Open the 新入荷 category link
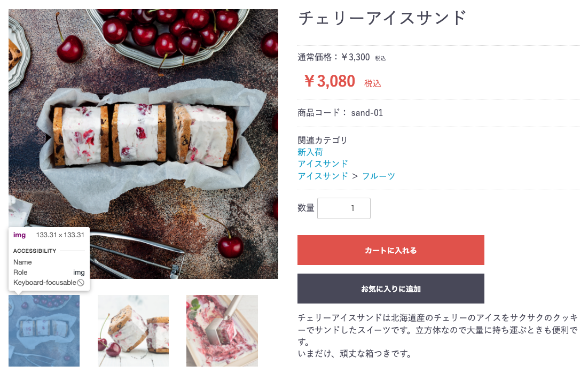This screenshot has width=588, height=381. tap(310, 152)
